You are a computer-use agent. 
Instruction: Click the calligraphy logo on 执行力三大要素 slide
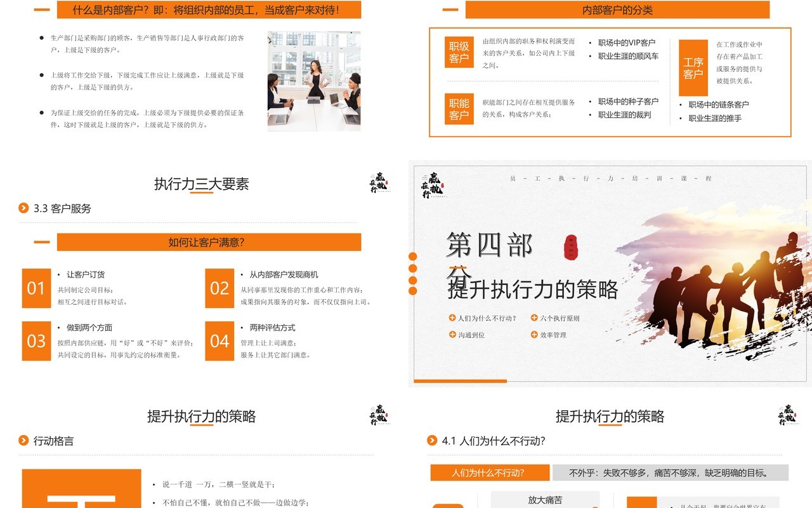(x=379, y=183)
